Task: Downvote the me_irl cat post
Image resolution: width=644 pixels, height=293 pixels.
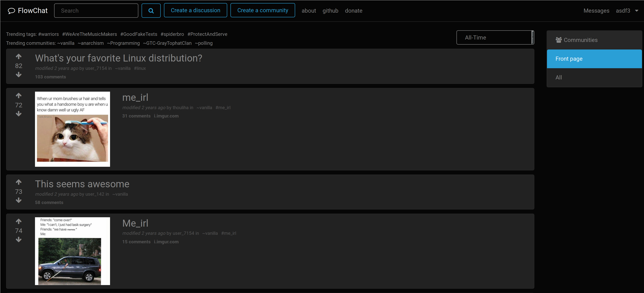Action: click(19, 114)
